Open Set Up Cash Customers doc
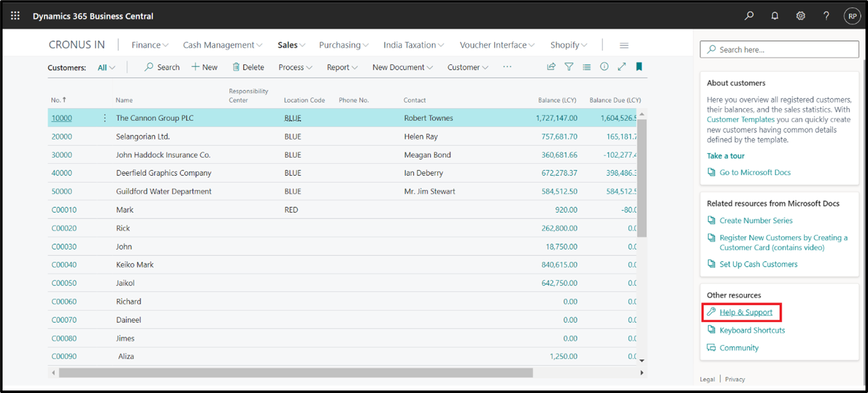Screen dimensions: 868x393 click(x=758, y=264)
